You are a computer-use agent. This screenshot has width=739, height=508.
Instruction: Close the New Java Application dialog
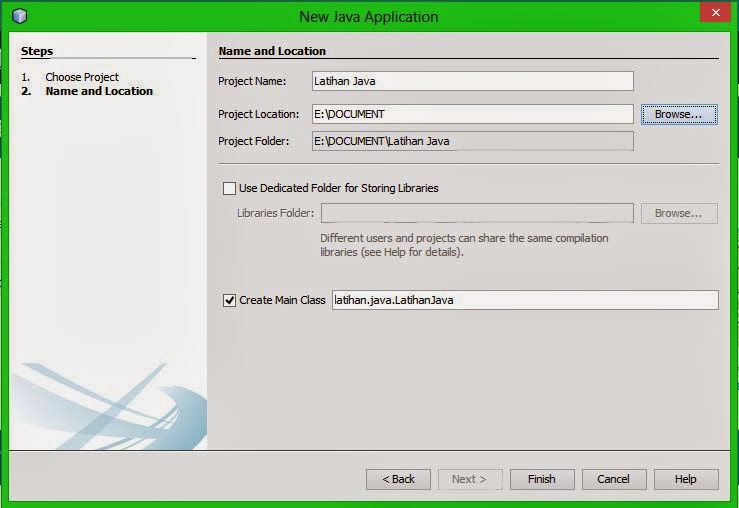coord(715,12)
